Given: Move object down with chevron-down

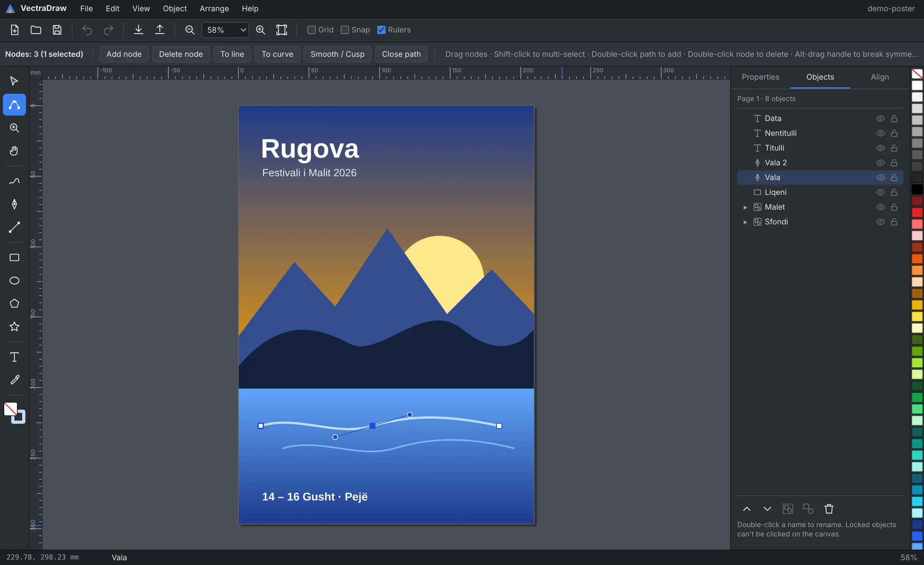Looking at the screenshot, I should pyautogui.click(x=767, y=509).
